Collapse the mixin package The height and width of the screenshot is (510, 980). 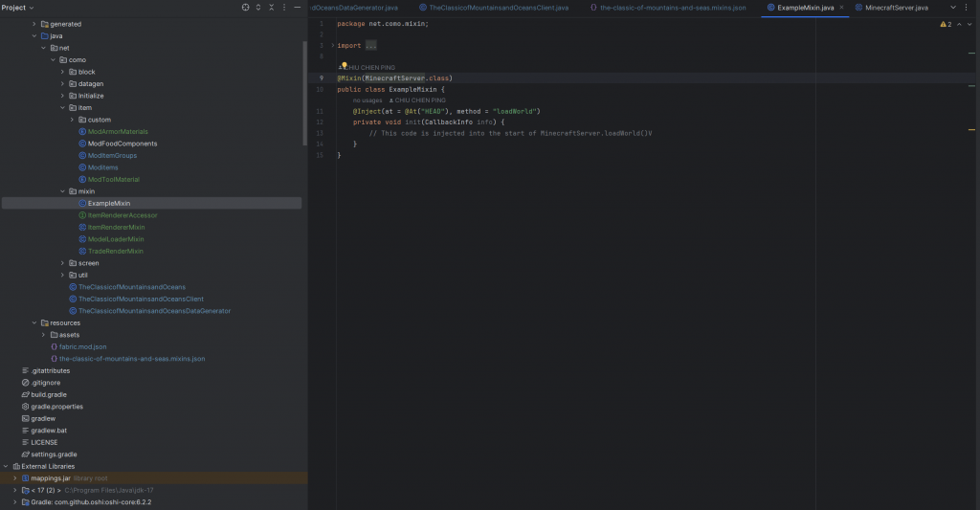pos(62,191)
